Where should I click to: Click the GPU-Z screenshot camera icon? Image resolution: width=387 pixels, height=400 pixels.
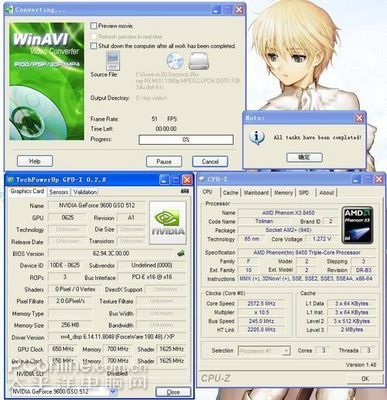coord(185,191)
